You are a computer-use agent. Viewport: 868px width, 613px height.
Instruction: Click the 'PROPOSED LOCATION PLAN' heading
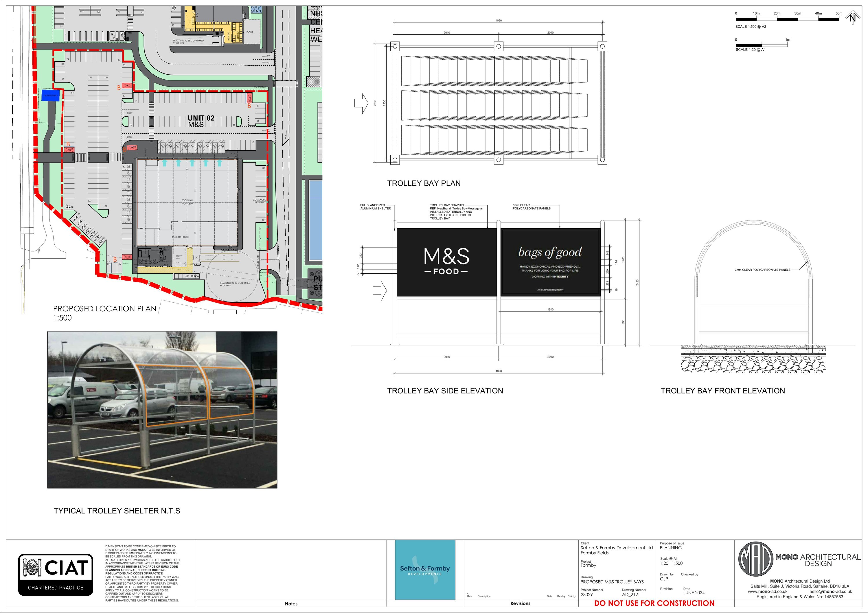tap(105, 308)
